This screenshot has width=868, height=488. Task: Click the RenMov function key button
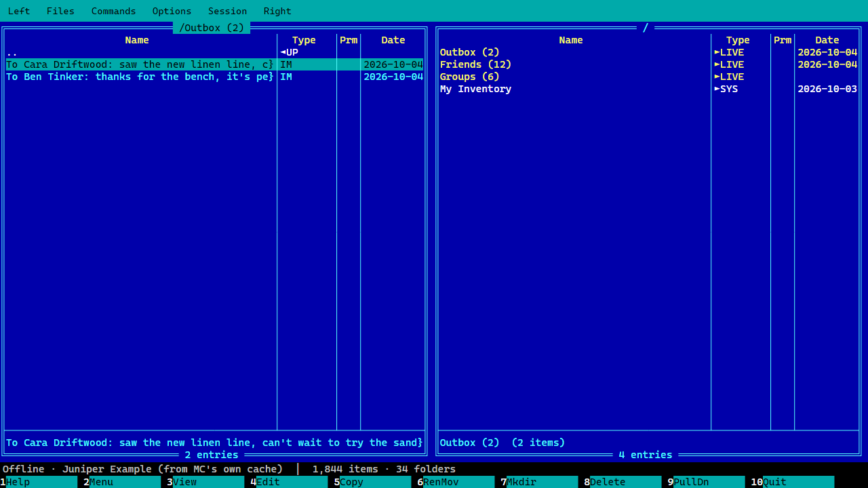click(456, 482)
